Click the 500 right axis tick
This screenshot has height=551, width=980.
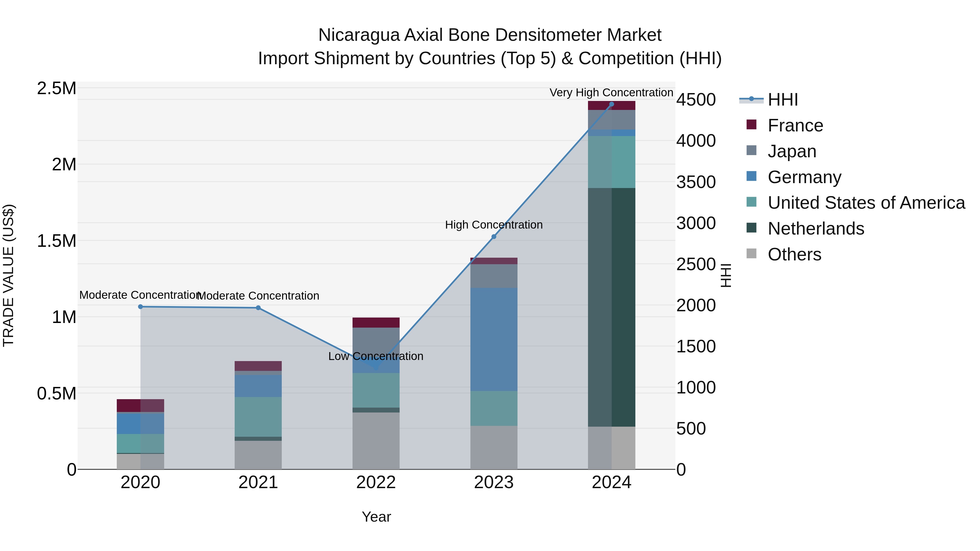pyautogui.click(x=691, y=429)
